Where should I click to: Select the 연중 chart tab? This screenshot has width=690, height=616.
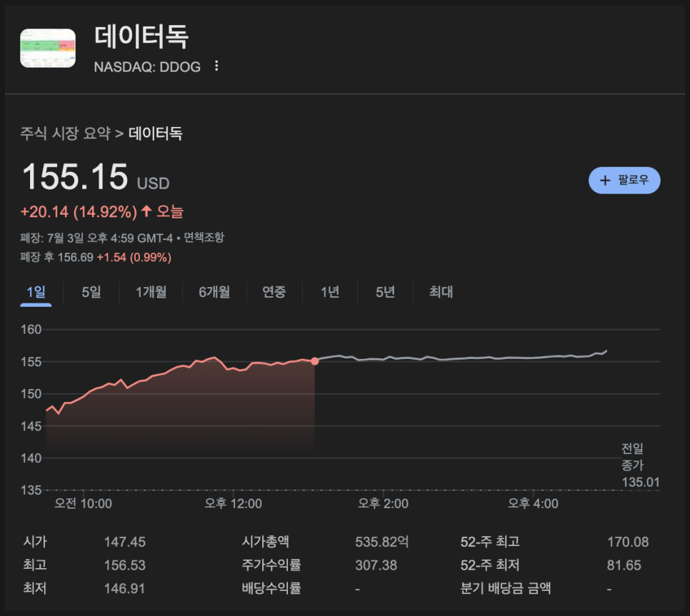click(x=274, y=292)
